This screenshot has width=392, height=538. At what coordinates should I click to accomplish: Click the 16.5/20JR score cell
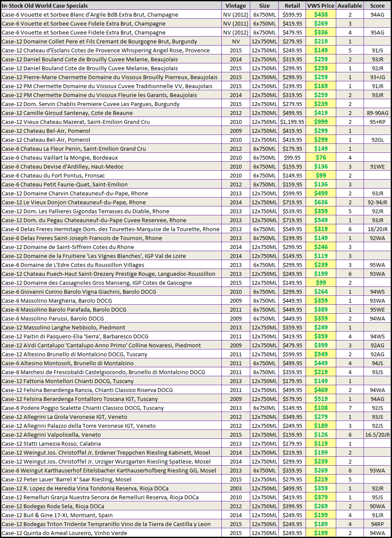tap(377, 435)
